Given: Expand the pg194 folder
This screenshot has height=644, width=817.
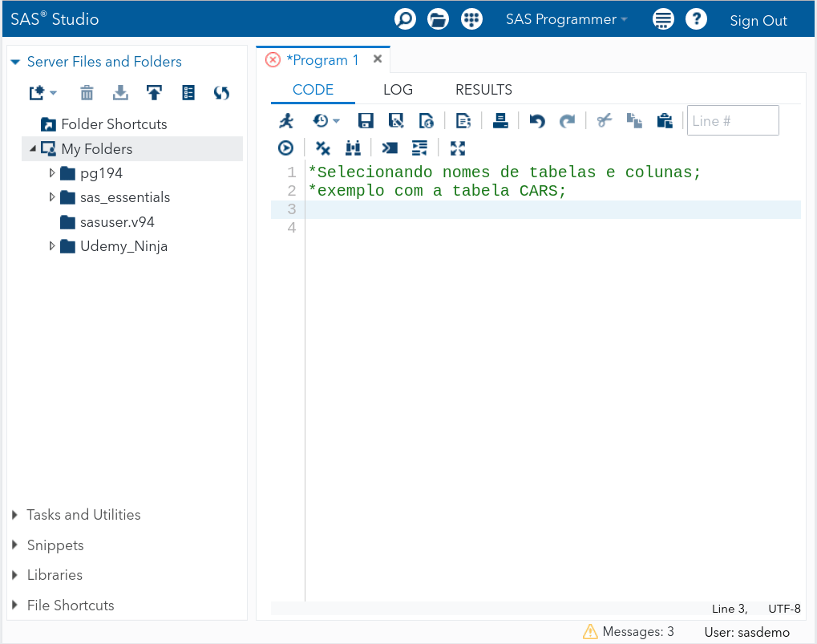Looking at the screenshot, I should click(x=51, y=172).
